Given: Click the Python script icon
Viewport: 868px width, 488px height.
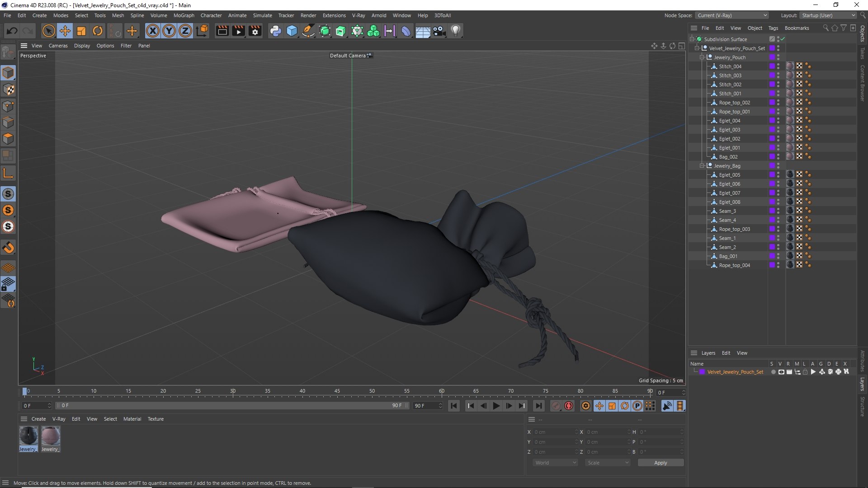Looking at the screenshot, I should (x=275, y=31).
